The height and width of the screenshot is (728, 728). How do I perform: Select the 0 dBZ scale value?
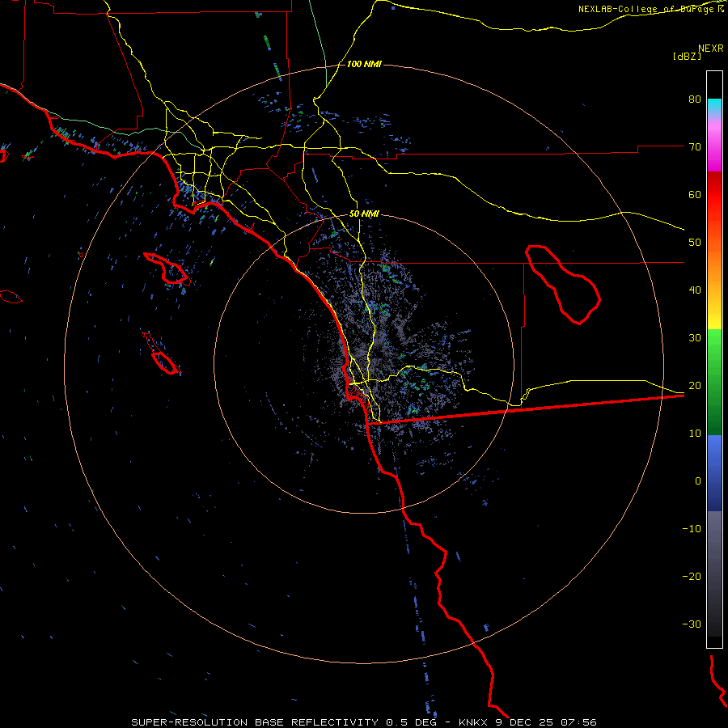[x=698, y=481]
